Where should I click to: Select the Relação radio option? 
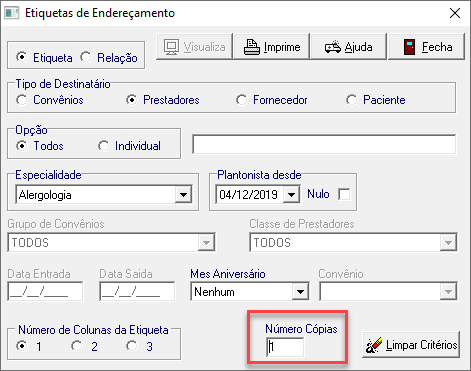pyautogui.click(x=86, y=57)
